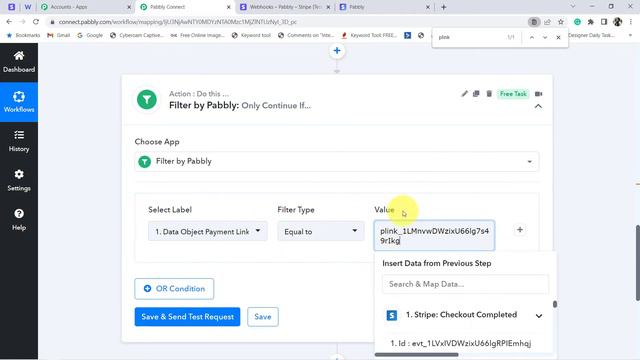Image resolution: width=640 pixels, height=360 pixels.
Task: Open Settings in sidebar
Action: tap(19, 180)
